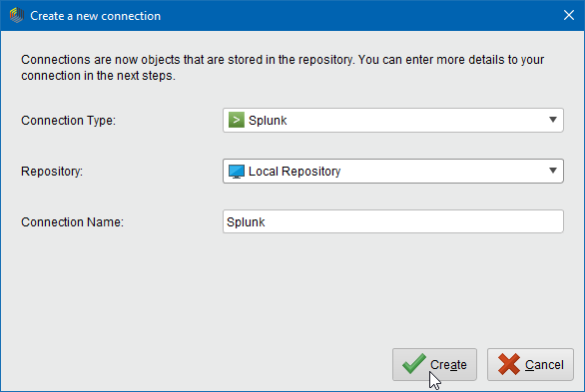Viewport: 585px width, 392px height.
Task: Expand the Repository dropdown arrow
Action: [x=553, y=171]
